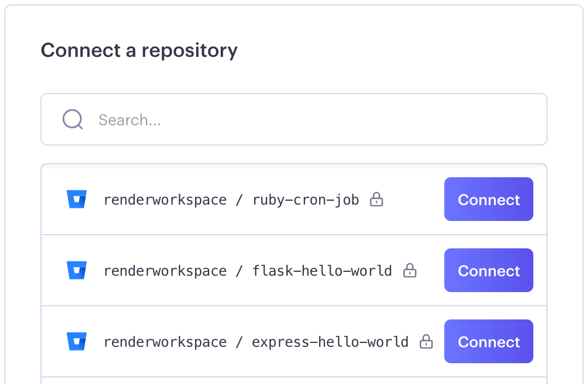Click the Bitbucket icon beside express-hello-world
The image size is (588, 384).
tap(77, 341)
